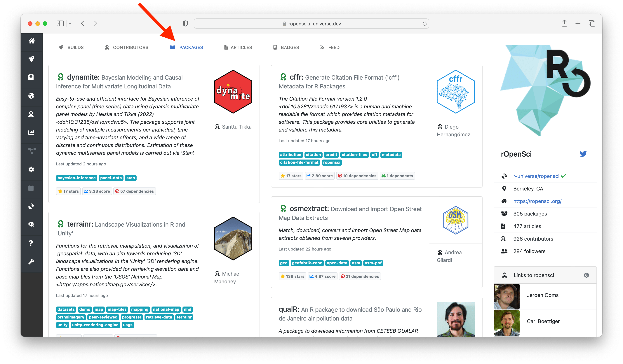
Task: Toggle the Safari sidebar panel button
Action: 60,23
